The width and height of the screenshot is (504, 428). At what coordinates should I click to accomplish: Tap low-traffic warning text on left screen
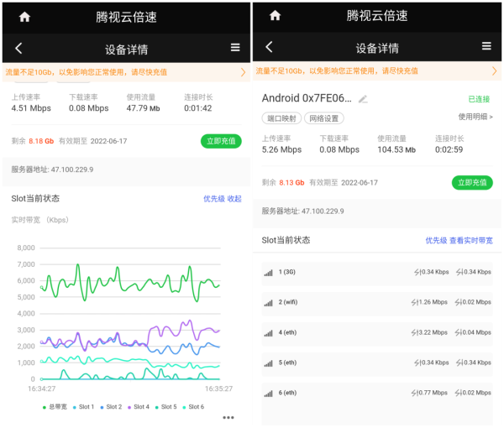(87, 72)
